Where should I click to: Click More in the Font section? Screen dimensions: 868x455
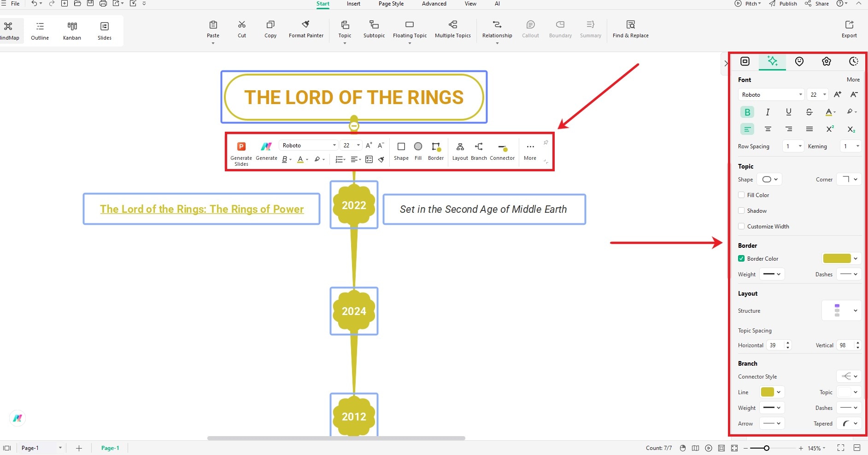pos(853,80)
